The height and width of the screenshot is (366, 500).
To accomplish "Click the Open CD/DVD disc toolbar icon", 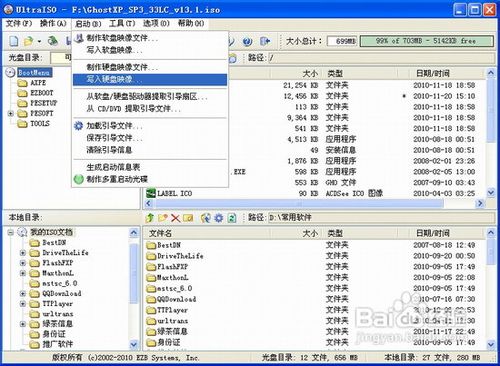I will coord(52,41).
